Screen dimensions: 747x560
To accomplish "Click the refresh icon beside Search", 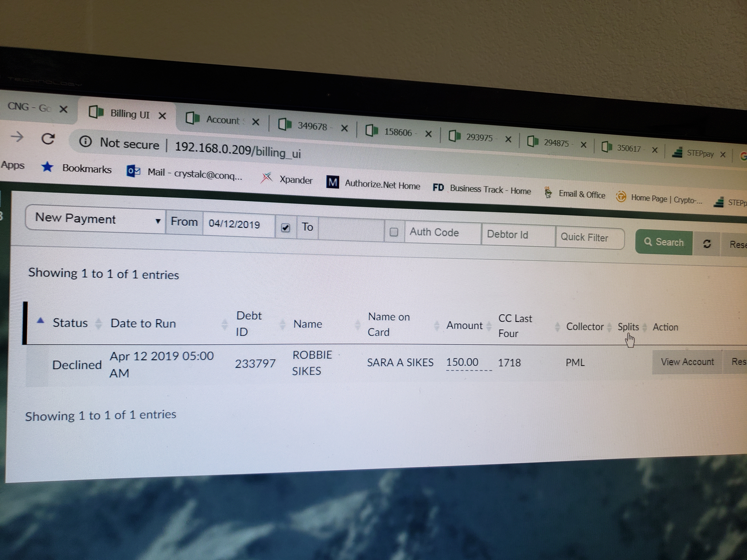I will coord(707,244).
